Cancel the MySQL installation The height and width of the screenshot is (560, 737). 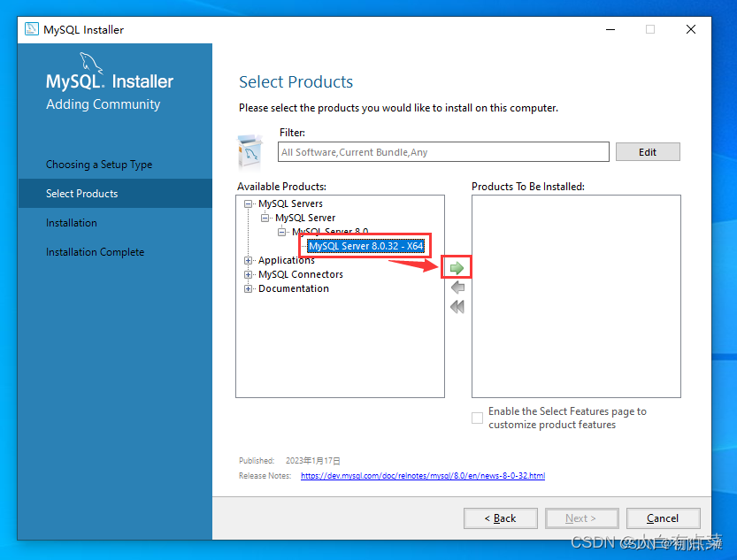coord(664,518)
